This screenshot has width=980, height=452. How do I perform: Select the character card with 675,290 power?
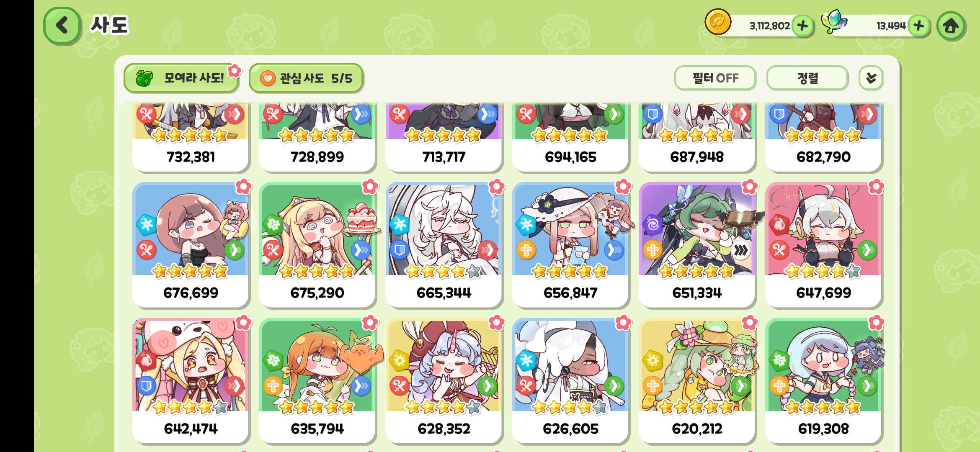[317, 245]
